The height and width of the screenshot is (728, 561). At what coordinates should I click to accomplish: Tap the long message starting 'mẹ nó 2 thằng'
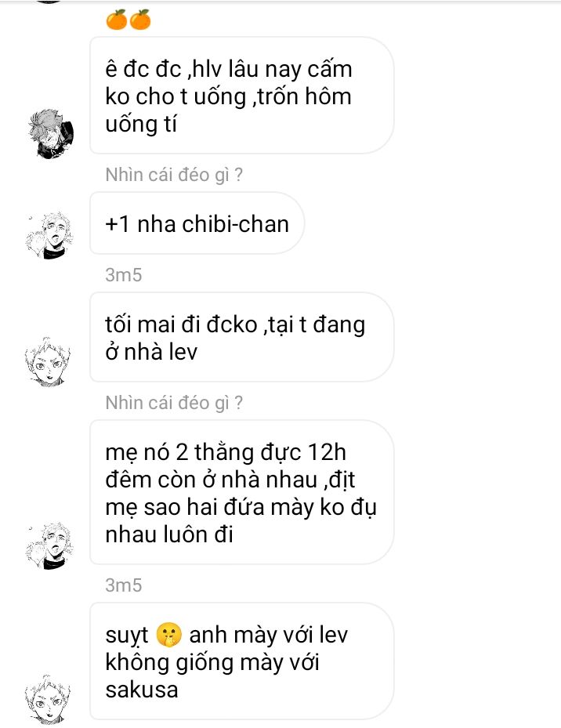click(241, 492)
